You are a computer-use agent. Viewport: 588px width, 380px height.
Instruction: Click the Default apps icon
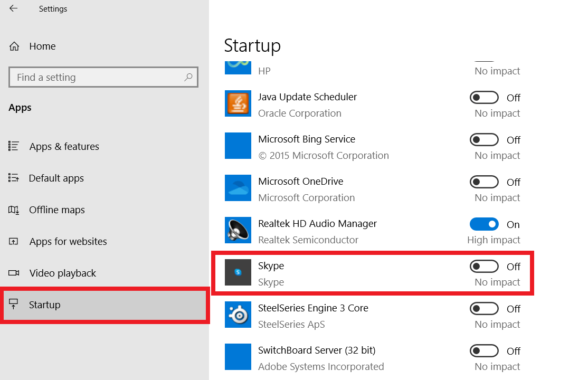[14, 178]
